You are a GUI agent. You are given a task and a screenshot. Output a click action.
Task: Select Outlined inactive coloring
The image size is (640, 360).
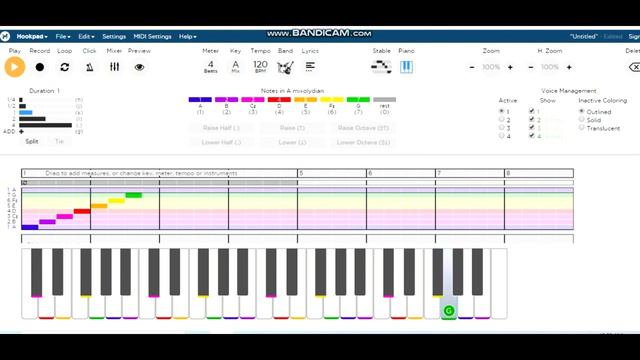(x=582, y=111)
